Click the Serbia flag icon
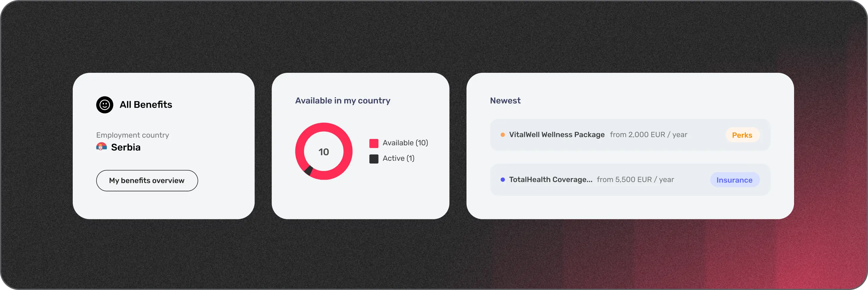 pos(101,147)
